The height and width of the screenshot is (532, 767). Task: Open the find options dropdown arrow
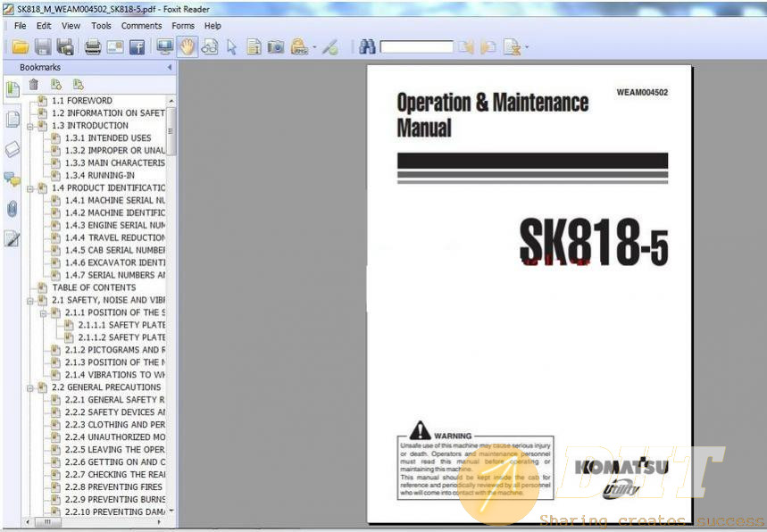tap(527, 47)
